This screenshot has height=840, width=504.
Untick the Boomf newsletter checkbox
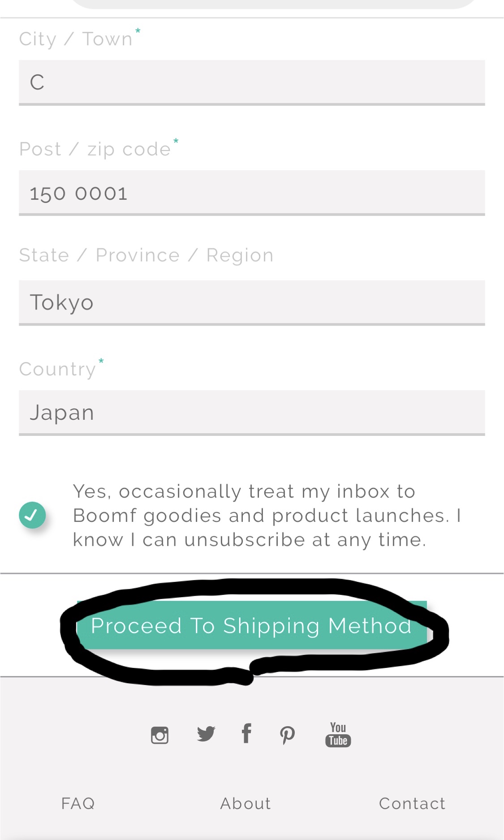click(x=32, y=515)
